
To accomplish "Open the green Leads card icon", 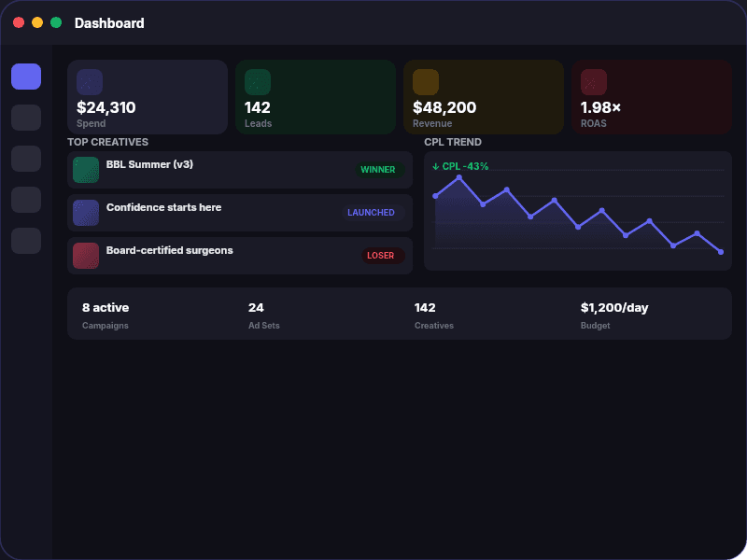I will click(x=258, y=82).
